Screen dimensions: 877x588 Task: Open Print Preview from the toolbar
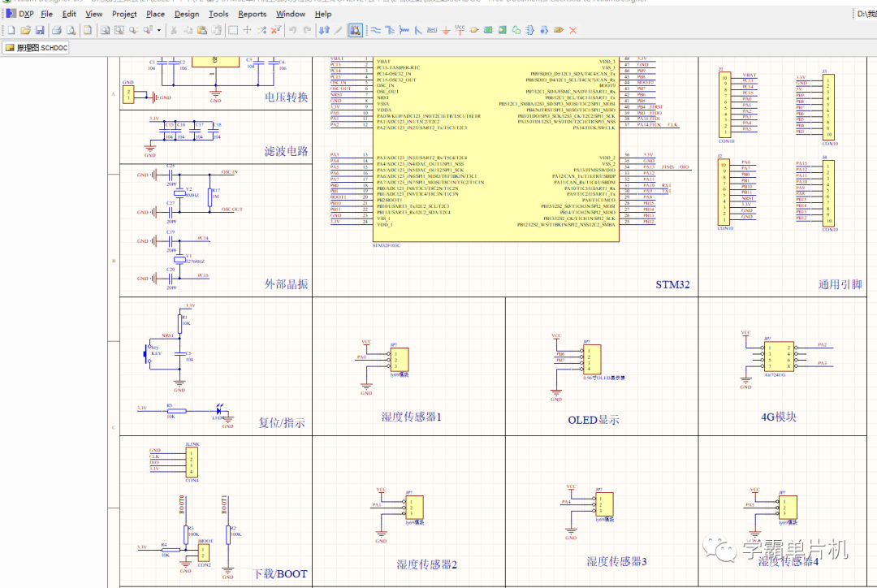(x=71, y=30)
